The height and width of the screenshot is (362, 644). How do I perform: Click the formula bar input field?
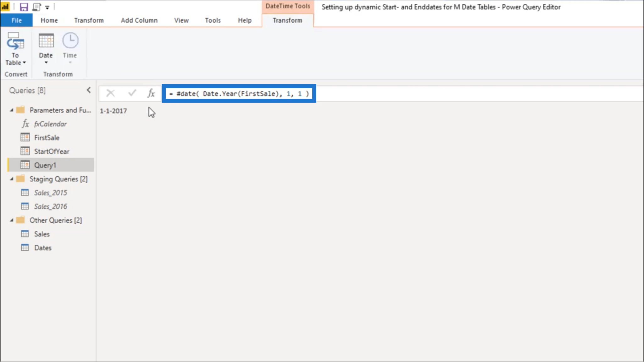click(239, 93)
